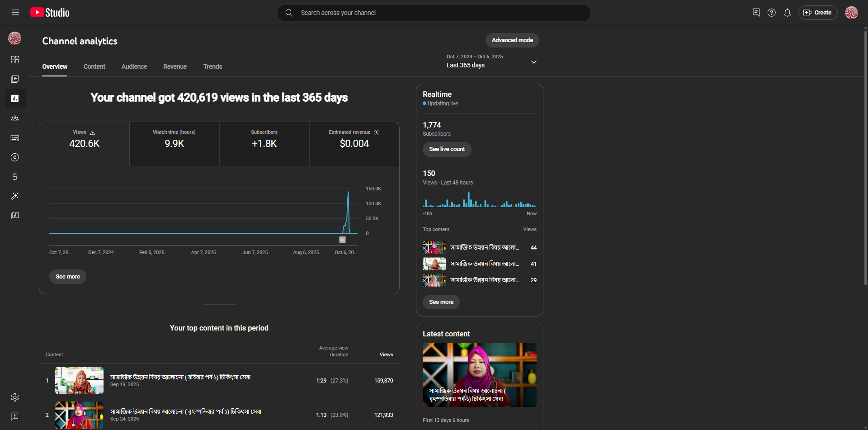This screenshot has height=430, width=868.
Task: Open the Content icon in sidebar
Action: point(15,79)
